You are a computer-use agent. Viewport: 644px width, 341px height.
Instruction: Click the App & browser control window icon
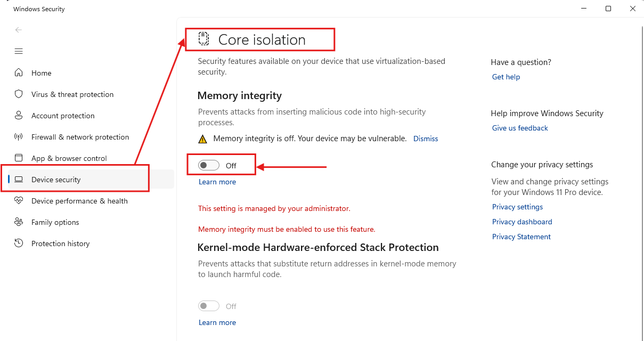[x=19, y=158]
